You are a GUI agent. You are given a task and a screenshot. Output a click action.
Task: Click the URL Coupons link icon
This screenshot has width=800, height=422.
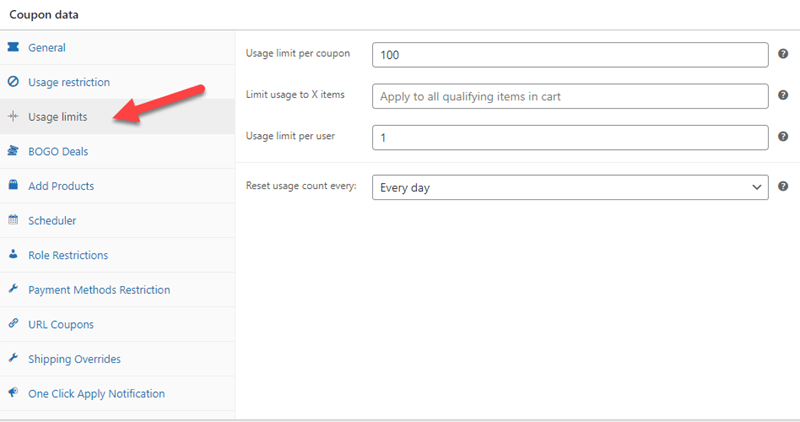[13, 323]
